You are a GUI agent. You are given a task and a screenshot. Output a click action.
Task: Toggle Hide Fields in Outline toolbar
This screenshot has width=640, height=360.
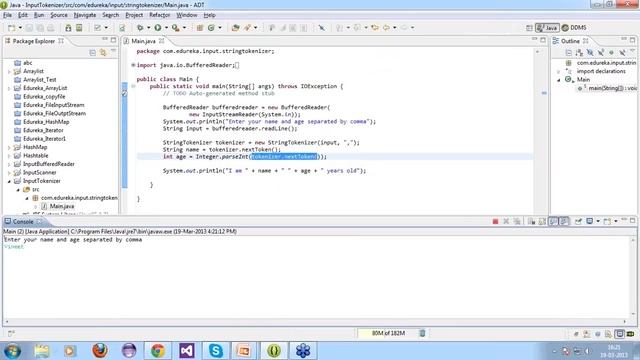pyautogui.click(x=590, y=53)
